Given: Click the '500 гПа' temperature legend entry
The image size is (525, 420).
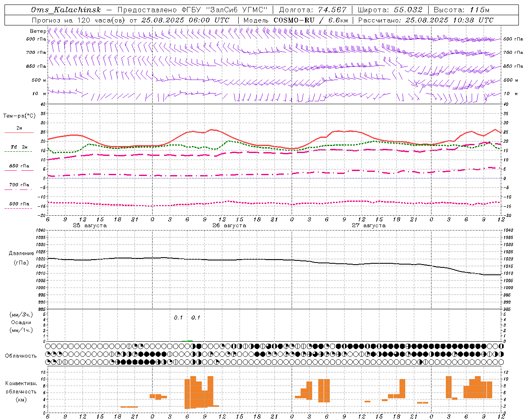Looking at the screenshot, I should 19,204.
